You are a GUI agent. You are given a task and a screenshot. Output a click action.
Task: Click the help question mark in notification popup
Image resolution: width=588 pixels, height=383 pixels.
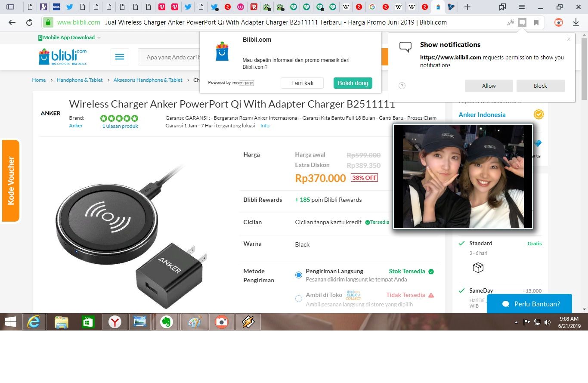click(x=402, y=86)
